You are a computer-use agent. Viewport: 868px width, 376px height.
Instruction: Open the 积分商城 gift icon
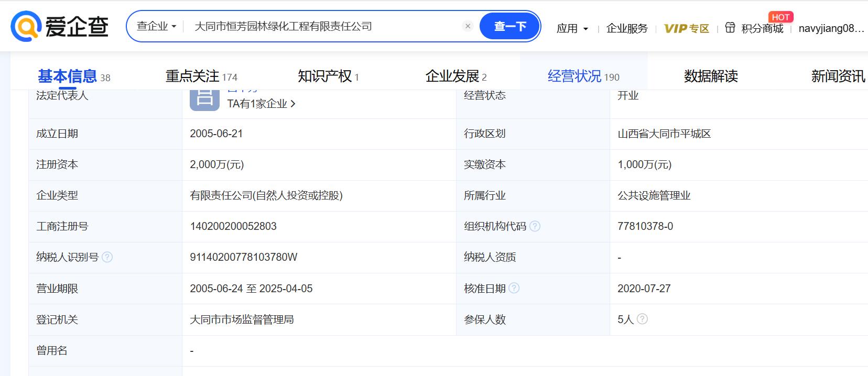click(x=730, y=28)
